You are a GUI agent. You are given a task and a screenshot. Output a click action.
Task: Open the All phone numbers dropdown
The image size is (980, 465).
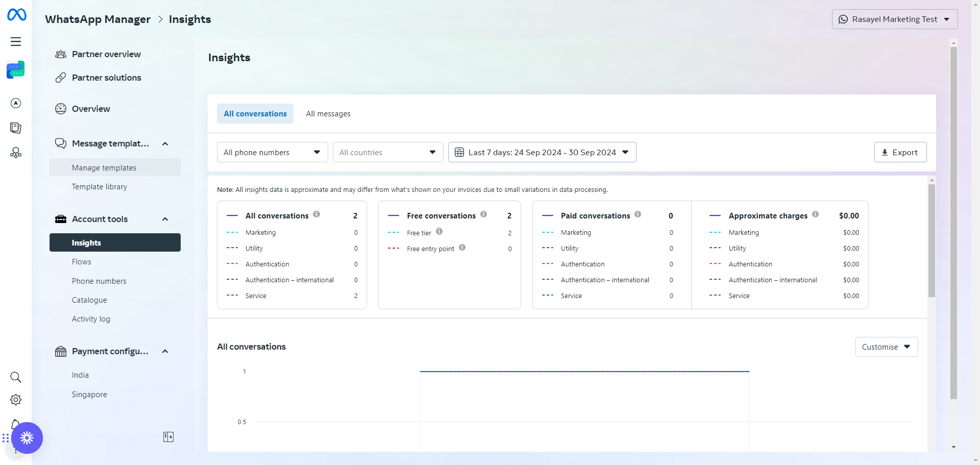click(272, 152)
